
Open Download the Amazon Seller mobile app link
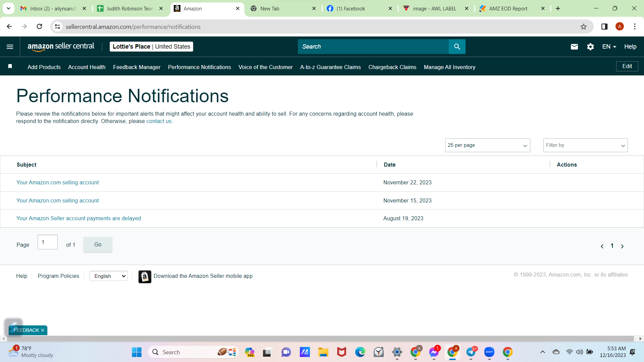[203, 276]
